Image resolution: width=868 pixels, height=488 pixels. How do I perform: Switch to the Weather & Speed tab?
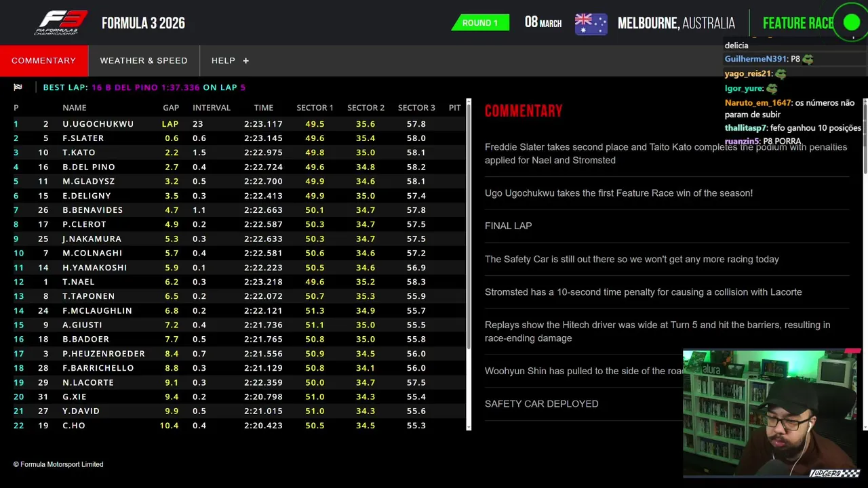144,60
